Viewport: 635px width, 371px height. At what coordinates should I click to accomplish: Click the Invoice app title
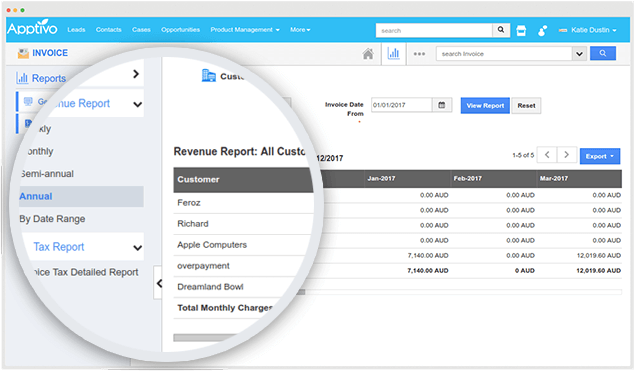coord(50,53)
